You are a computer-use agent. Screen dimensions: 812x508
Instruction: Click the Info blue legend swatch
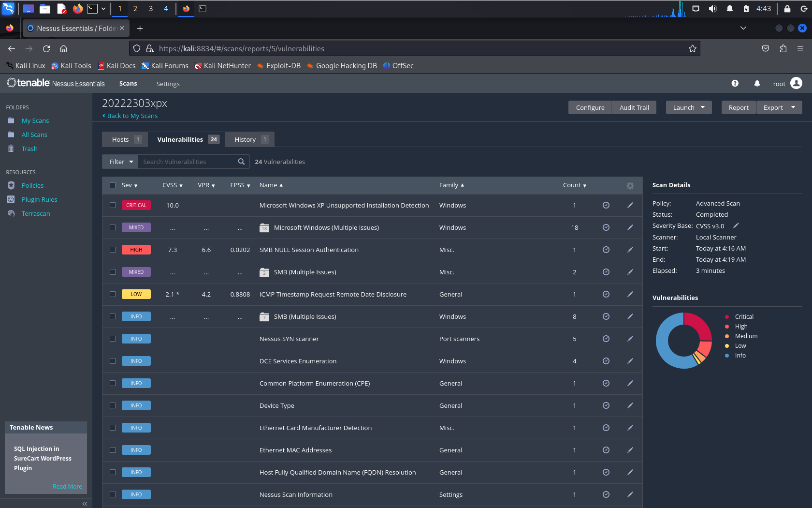click(727, 356)
